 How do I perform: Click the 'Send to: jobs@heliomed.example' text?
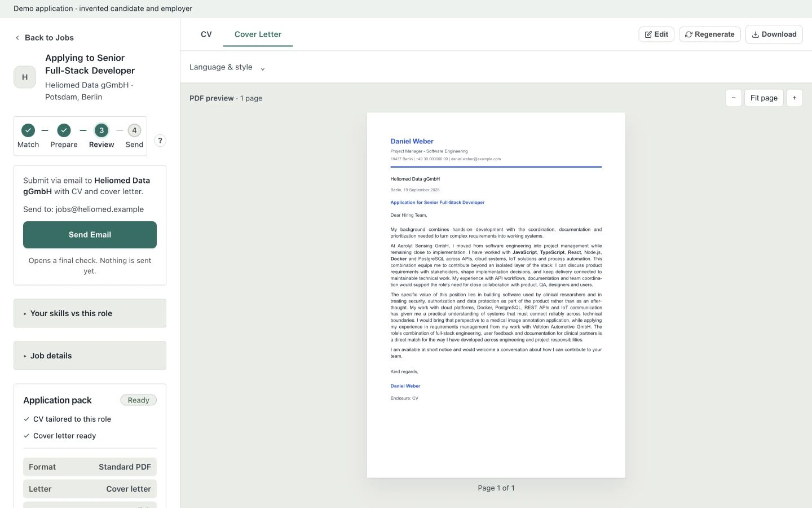[83, 209]
